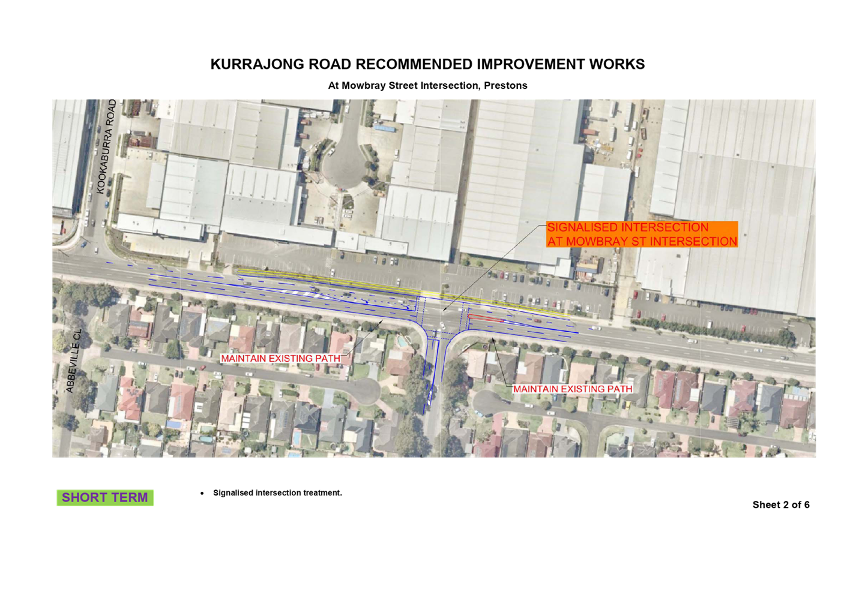Viewport: 868px width, 613px height.
Task: Click the 'AT MOWBRAY ST INTERSECTION' callout line
Action: [641, 242]
